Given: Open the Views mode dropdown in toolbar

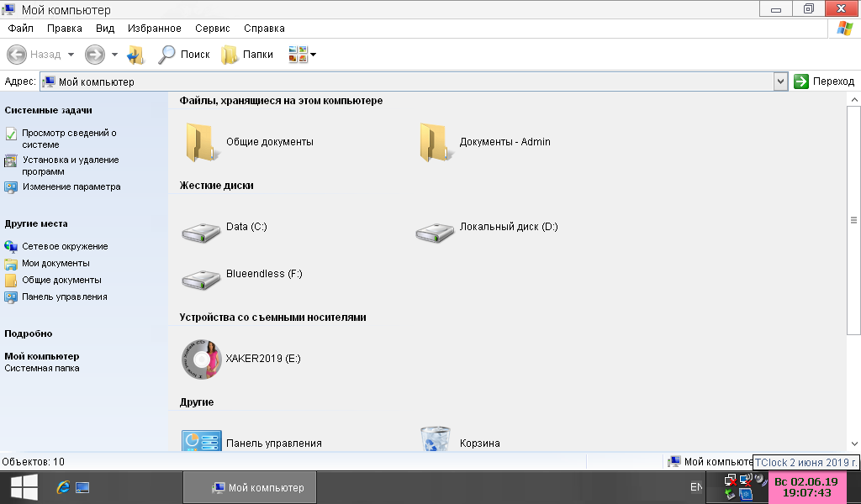Looking at the screenshot, I should 303,55.
